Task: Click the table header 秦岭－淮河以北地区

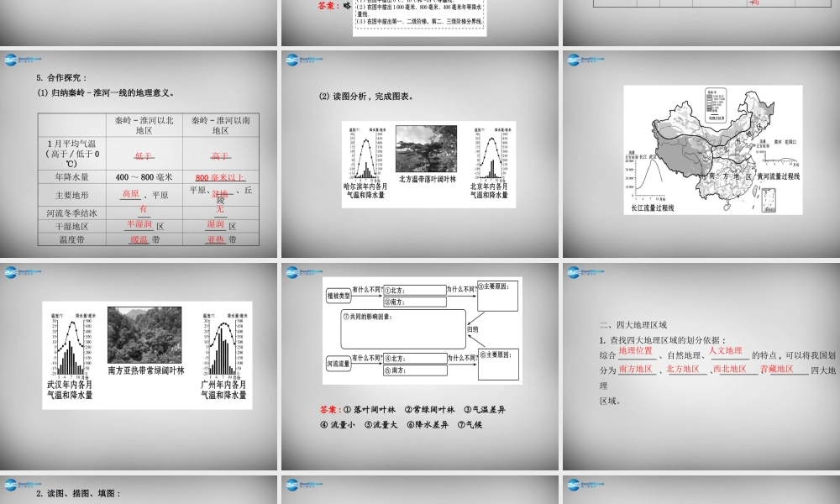Action: coord(144,125)
